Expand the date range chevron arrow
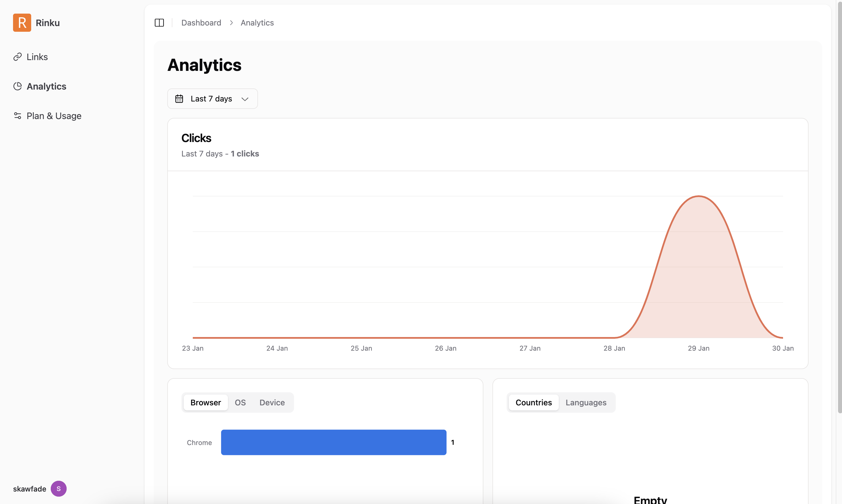Screen dimensions: 842x504 245,99
